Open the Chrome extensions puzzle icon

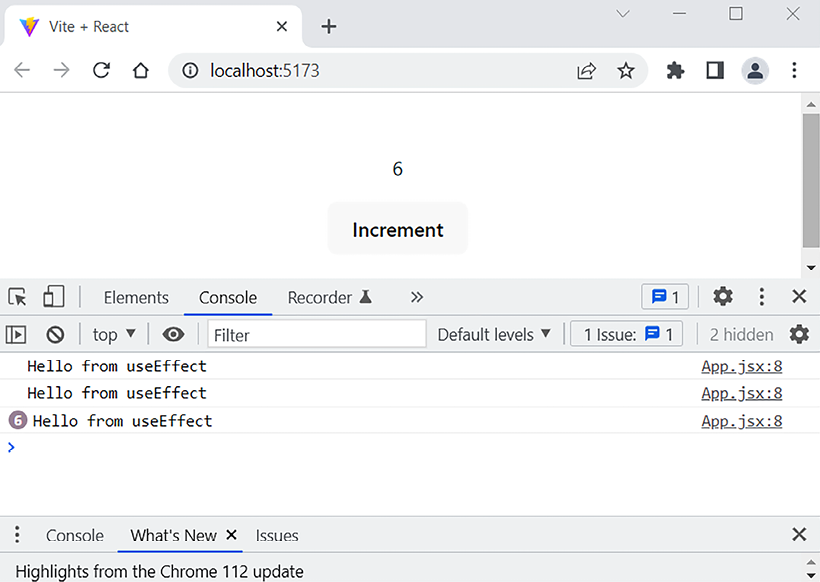[x=675, y=71]
